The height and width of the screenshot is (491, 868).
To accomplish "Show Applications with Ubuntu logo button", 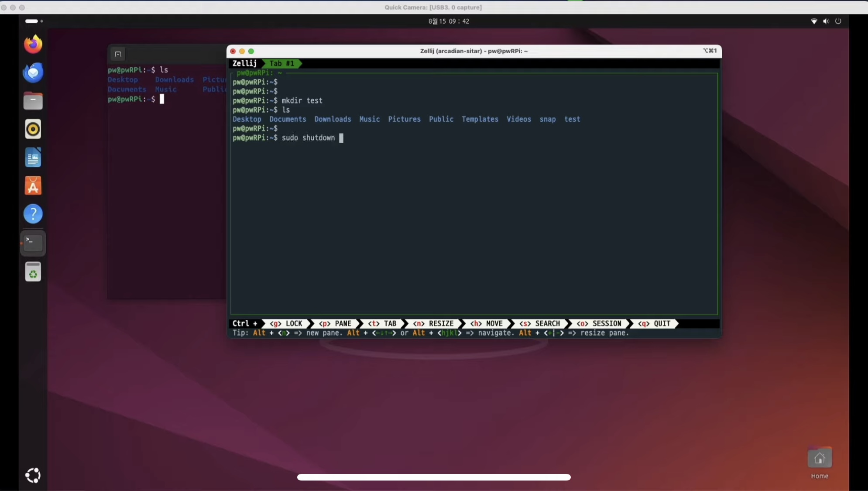I will point(33,475).
